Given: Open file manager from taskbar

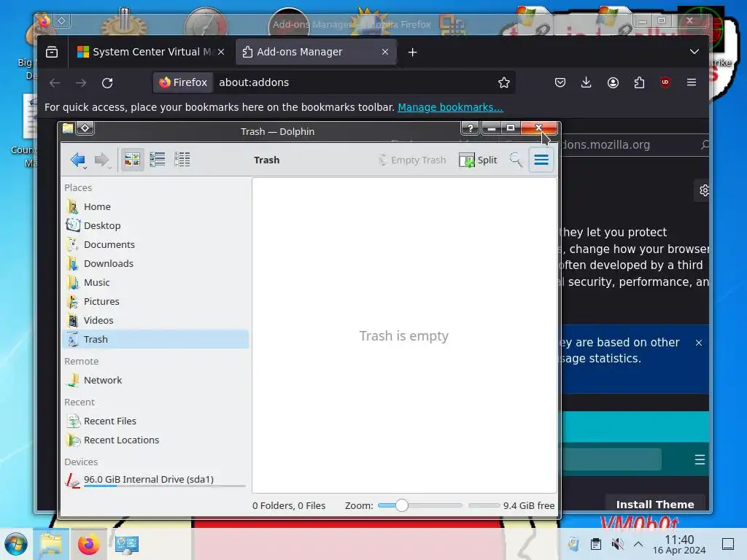Looking at the screenshot, I should pos(51,544).
